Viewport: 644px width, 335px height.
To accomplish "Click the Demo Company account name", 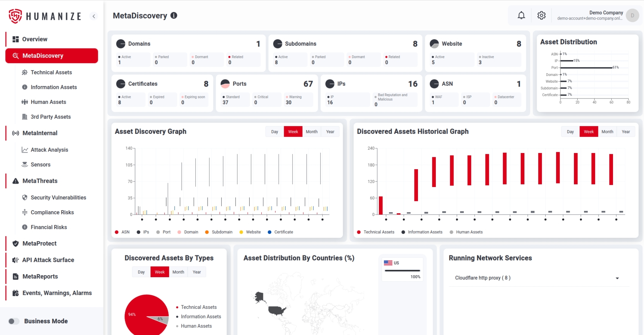I will [x=606, y=13].
